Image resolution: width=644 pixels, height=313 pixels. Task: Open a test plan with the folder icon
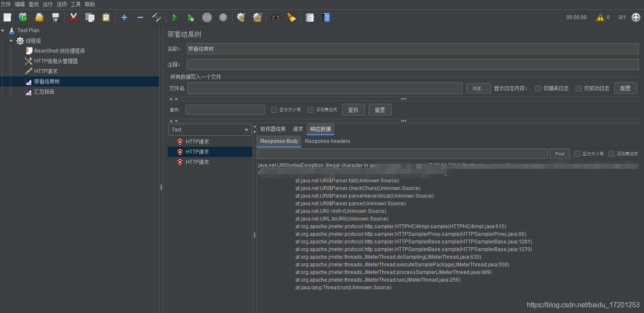[x=39, y=17]
